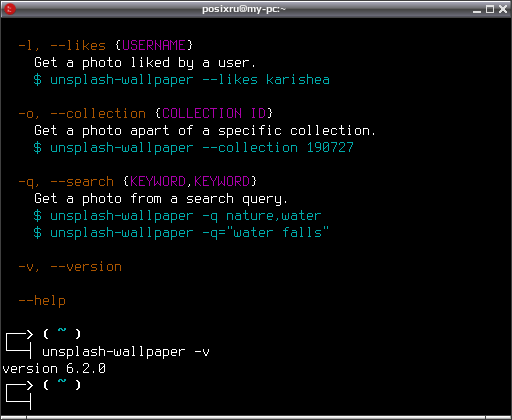Image resolution: width=512 pixels, height=420 pixels.
Task: Minimize the posixru@my-pc terminal window
Action: pyautogui.click(x=477, y=9)
